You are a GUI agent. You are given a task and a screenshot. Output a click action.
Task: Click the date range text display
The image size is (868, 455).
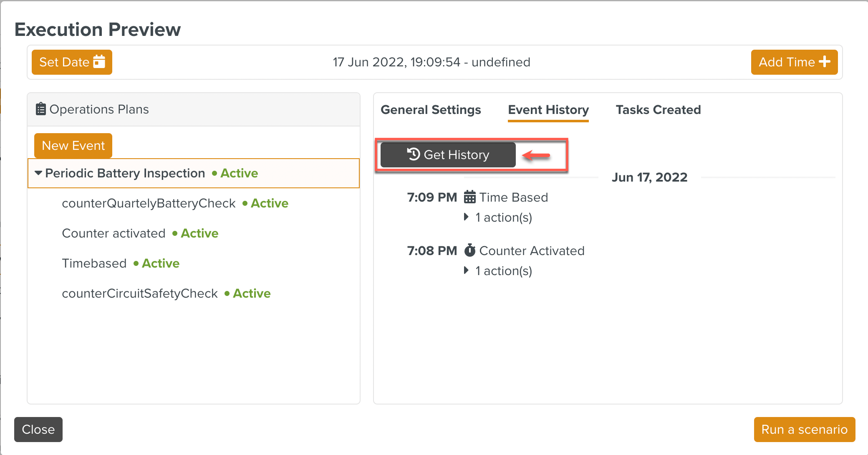pos(431,62)
